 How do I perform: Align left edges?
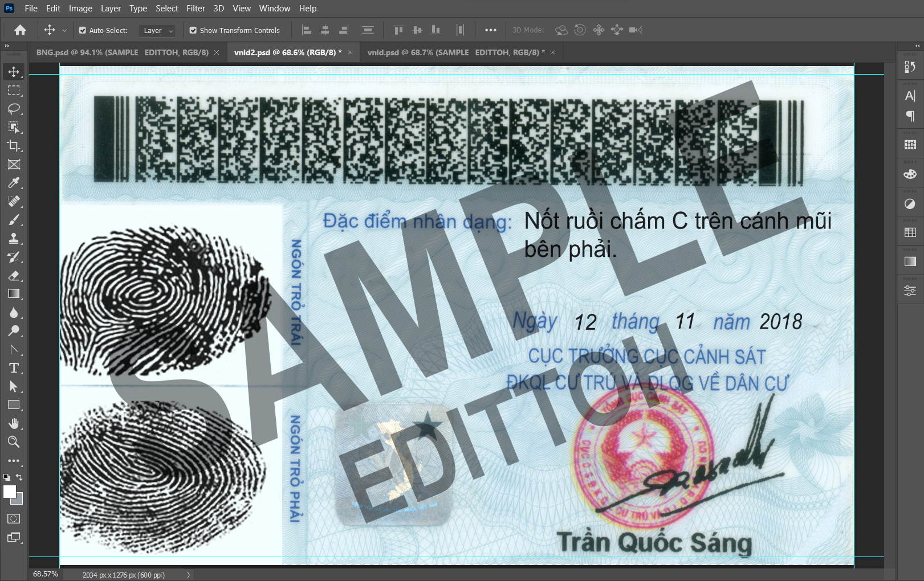click(307, 30)
